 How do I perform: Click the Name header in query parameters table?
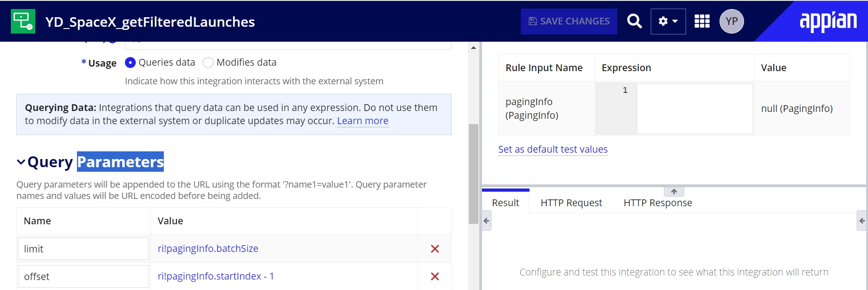pyautogui.click(x=37, y=221)
